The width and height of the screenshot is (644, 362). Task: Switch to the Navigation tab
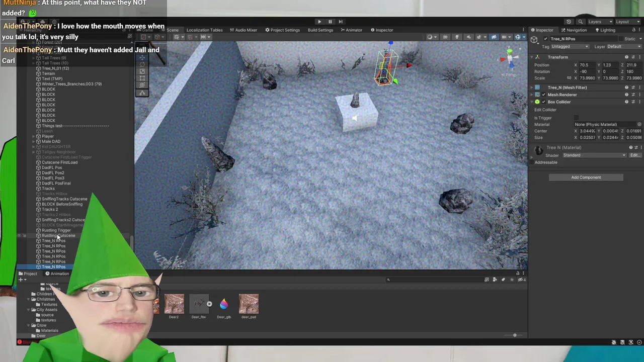point(574,30)
